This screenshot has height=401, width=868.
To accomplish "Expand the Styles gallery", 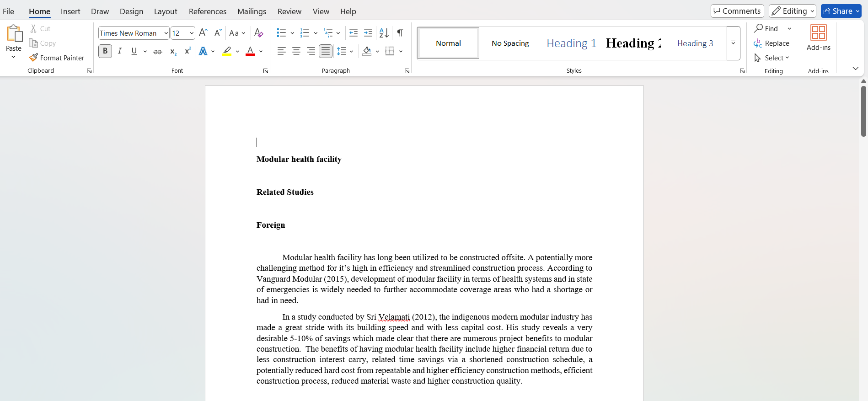I will click(x=733, y=43).
